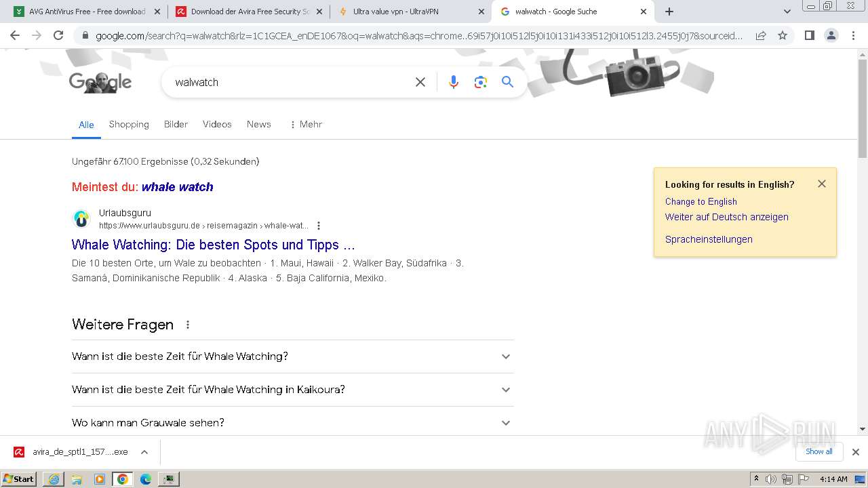This screenshot has width=868, height=488.
Task: Click the Change to English link
Action: pyautogui.click(x=701, y=201)
